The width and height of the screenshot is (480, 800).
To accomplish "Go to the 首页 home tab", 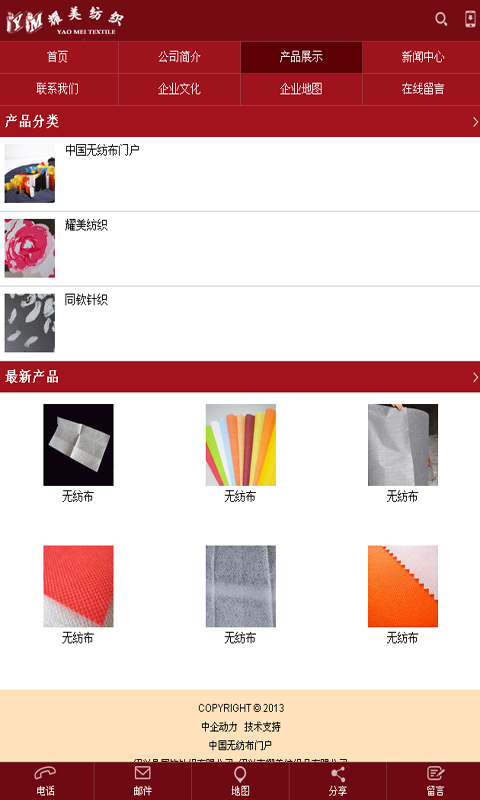I will tap(59, 57).
